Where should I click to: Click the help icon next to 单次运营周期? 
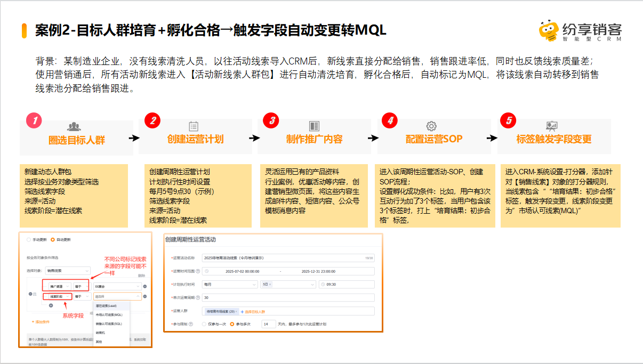[x=198, y=297]
